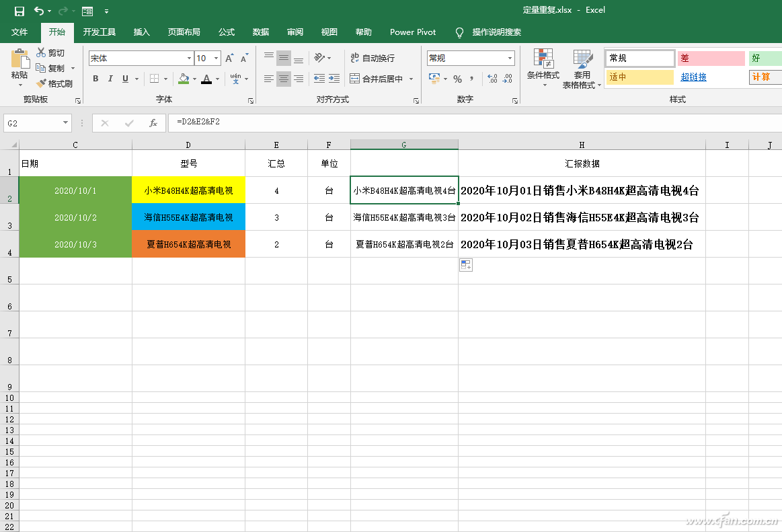The image size is (782, 532).
Task: Apply percent style with the % icon
Action: (457, 79)
